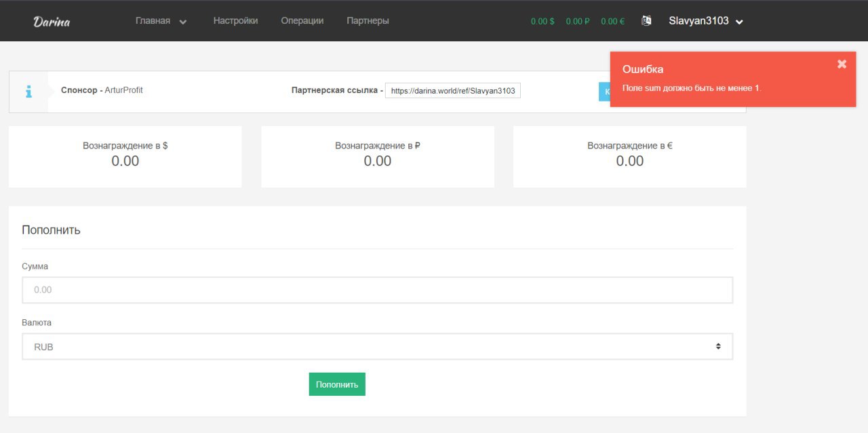868x433 pixels.
Task: Click the Вознаграждение в $ card
Action: coord(125,157)
